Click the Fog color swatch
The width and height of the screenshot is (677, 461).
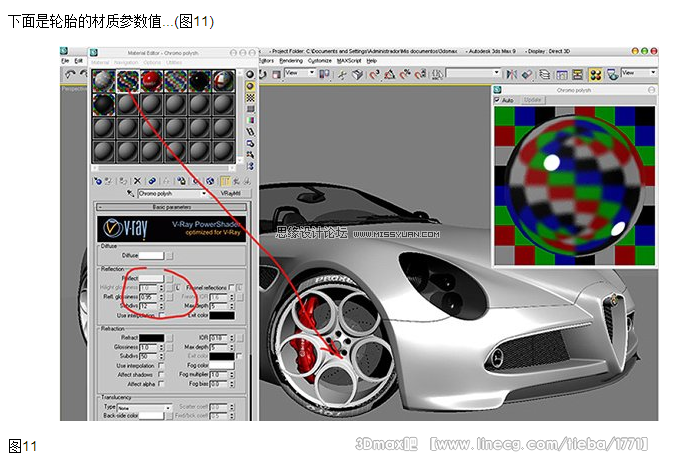[222, 365]
